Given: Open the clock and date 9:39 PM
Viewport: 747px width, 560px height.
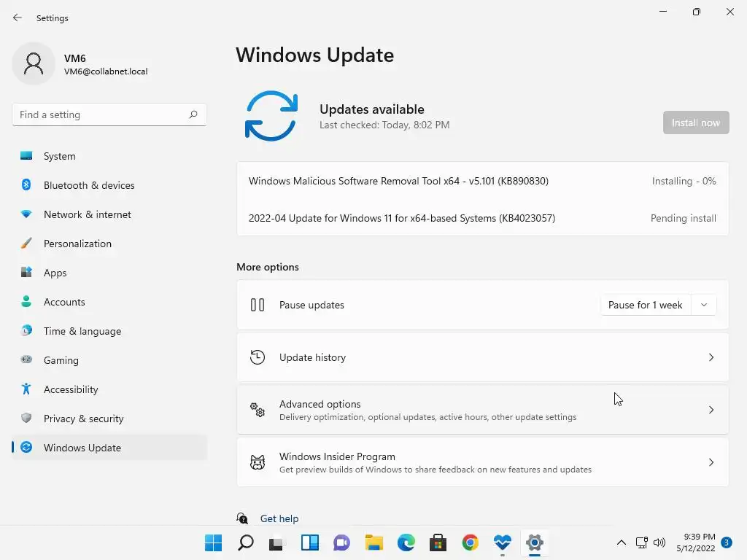Looking at the screenshot, I should pyautogui.click(x=695, y=542).
